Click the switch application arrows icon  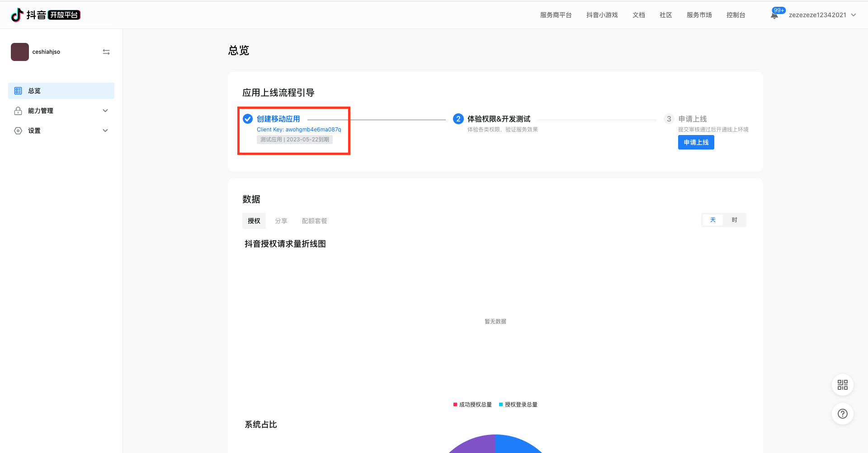click(106, 52)
